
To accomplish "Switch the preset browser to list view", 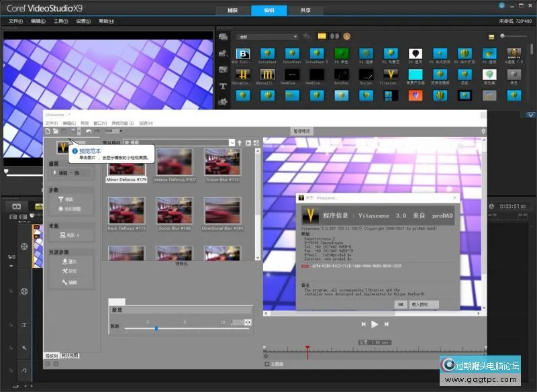I will pos(256,143).
